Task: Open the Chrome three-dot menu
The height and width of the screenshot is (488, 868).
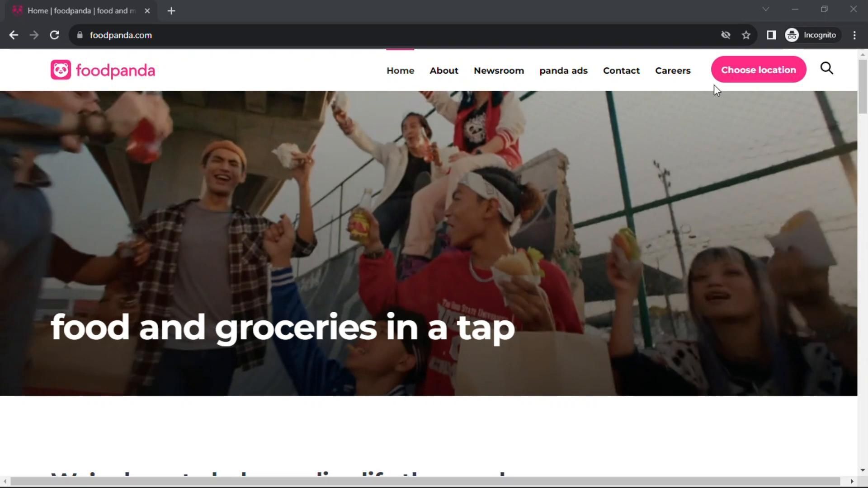Action: (854, 35)
